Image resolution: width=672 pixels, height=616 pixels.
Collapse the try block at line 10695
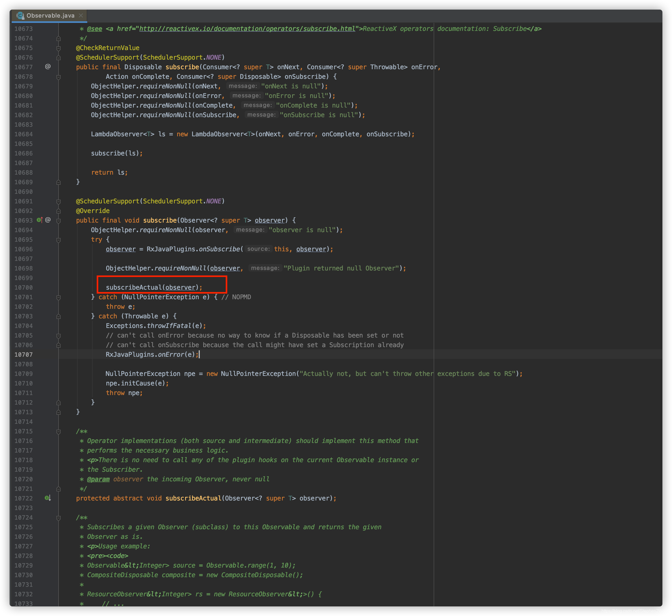coord(58,240)
